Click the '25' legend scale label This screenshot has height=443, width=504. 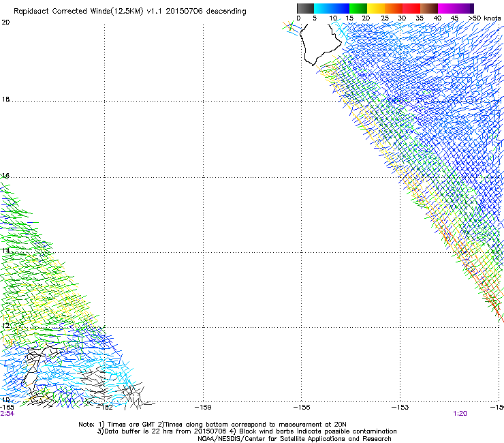(x=385, y=18)
